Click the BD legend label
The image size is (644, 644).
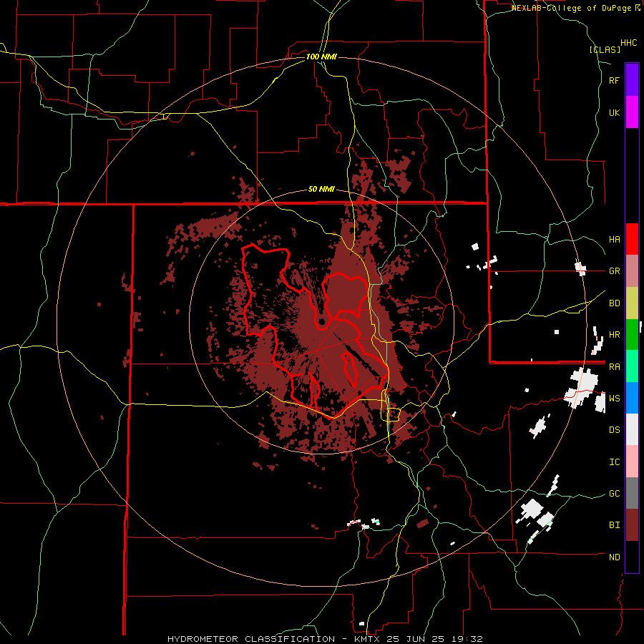(x=614, y=303)
